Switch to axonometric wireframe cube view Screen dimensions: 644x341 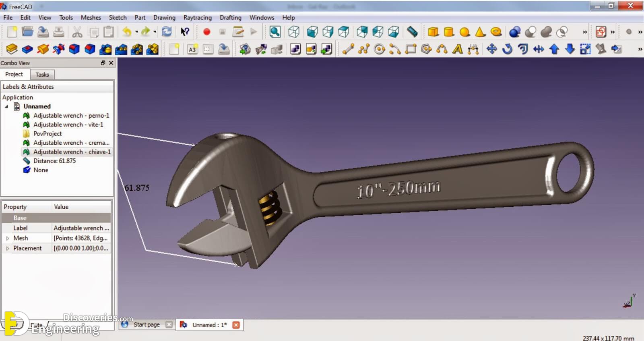point(294,31)
